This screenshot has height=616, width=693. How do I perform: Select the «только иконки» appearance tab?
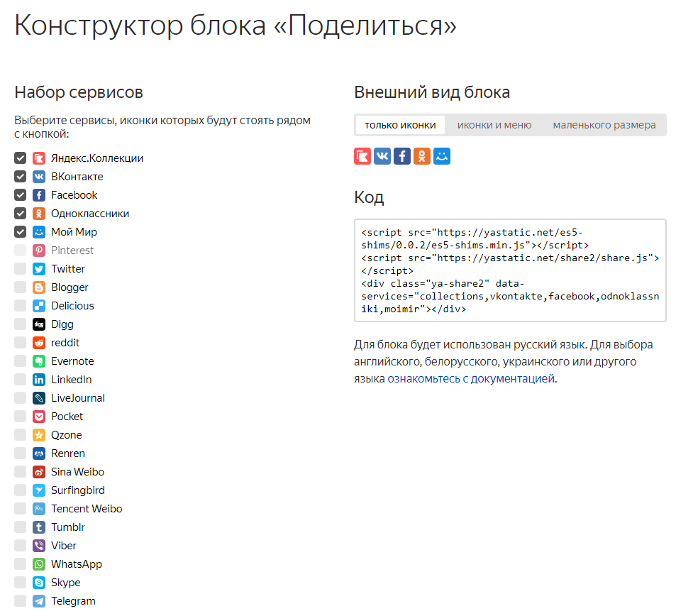pyautogui.click(x=401, y=125)
